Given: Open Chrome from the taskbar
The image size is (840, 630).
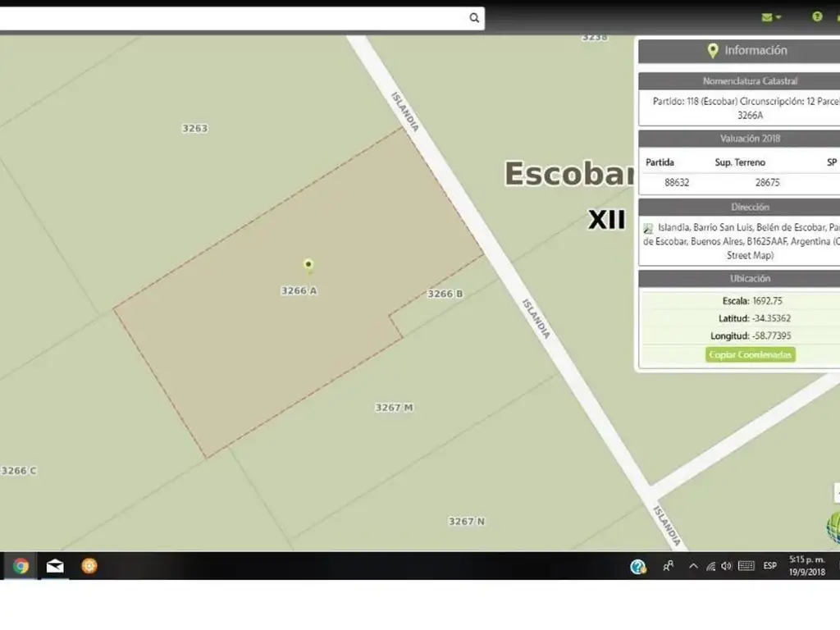Looking at the screenshot, I should click(21, 566).
